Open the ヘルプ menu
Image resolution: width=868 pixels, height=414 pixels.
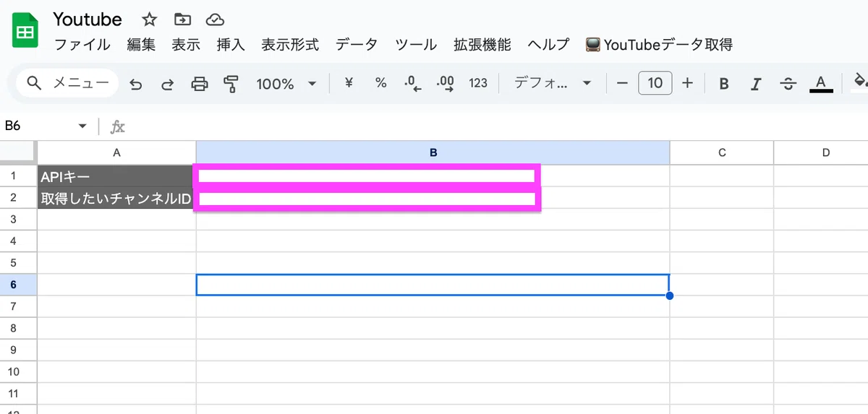pos(549,45)
